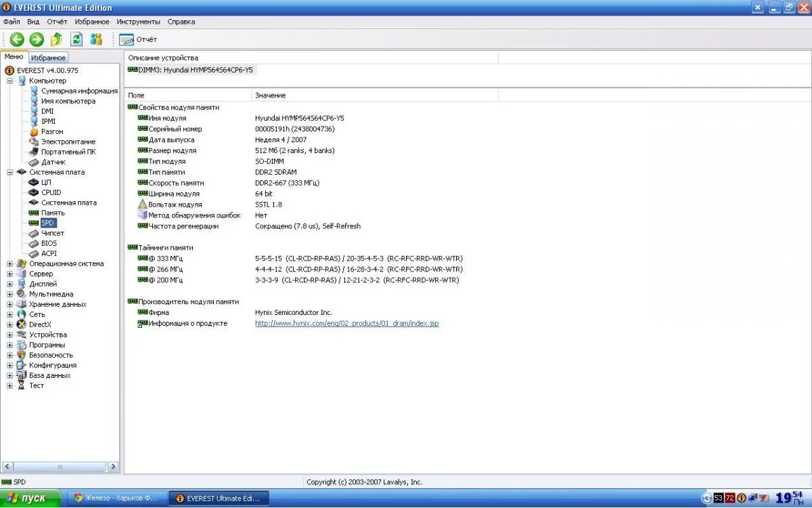The height and width of the screenshot is (508, 812).
Task: Click the tree panel horizontal scrollbar
Action: click(x=60, y=467)
